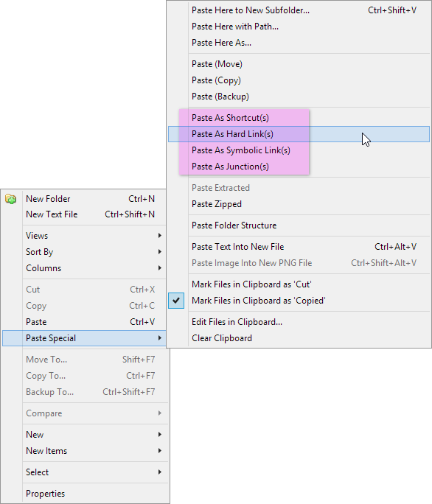Open Properties from context menu
Viewport: 432px width, 504px height.
coord(86,494)
